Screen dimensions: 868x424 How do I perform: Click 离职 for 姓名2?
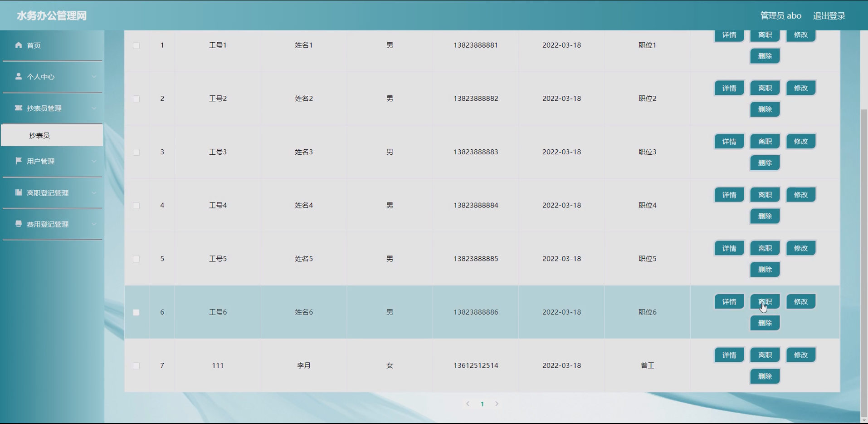pyautogui.click(x=765, y=88)
